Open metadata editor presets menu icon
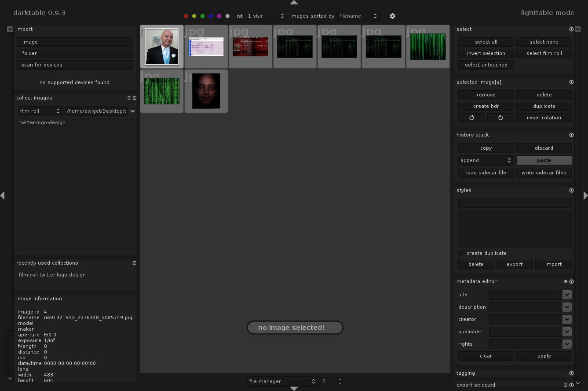The width and height of the screenshot is (588, 391). click(x=566, y=281)
